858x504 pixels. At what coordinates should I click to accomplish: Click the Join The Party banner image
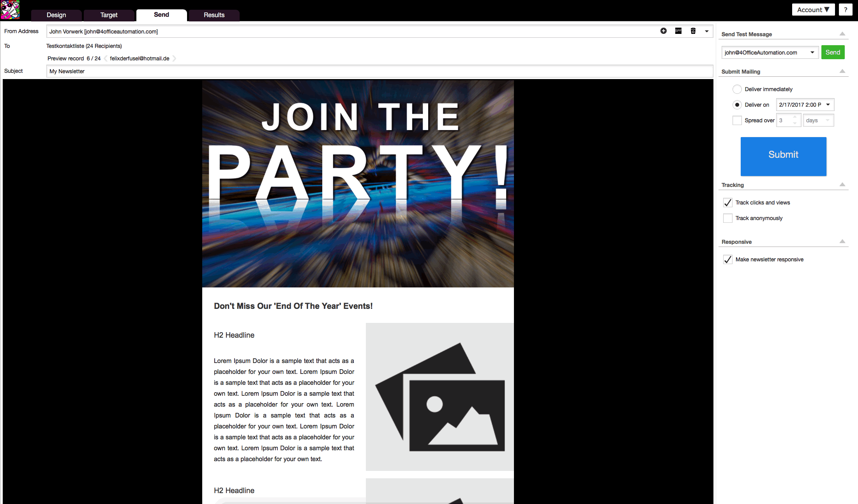tap(358, 184)
